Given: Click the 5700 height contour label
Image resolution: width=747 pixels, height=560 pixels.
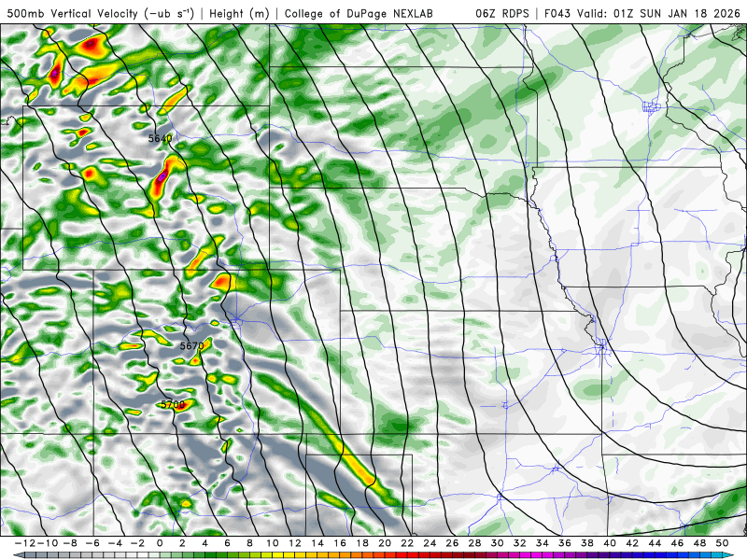Looking at the screenshot, I should [x=173, y=405].
